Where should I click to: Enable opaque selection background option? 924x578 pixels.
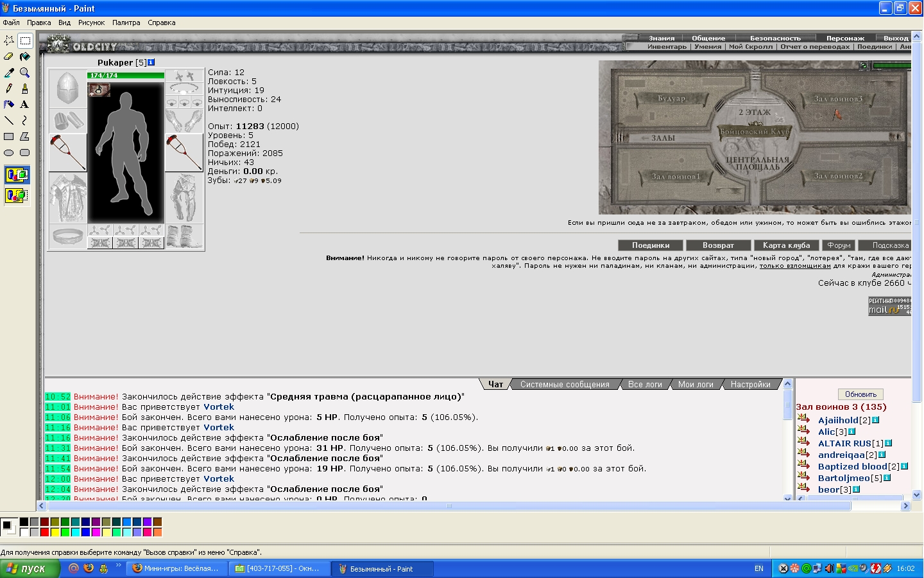point(17,175)
